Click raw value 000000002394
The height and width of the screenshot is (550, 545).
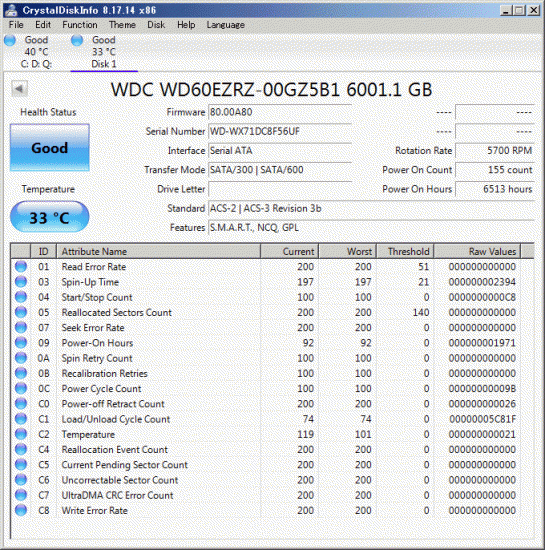pyautogui.click(x=482, y=282)
